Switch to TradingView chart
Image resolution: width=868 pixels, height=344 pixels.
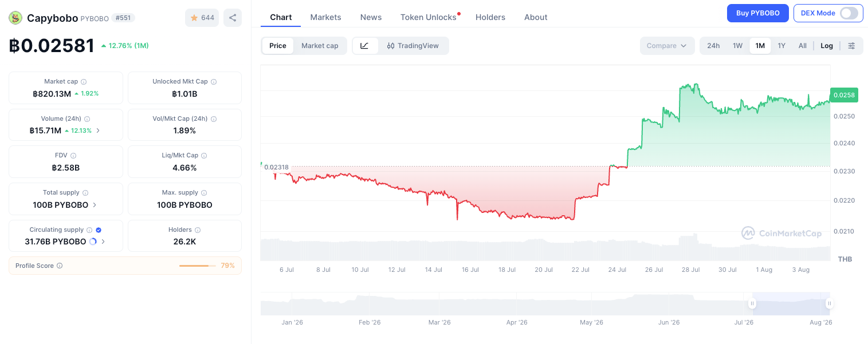[x=413, y=46]
